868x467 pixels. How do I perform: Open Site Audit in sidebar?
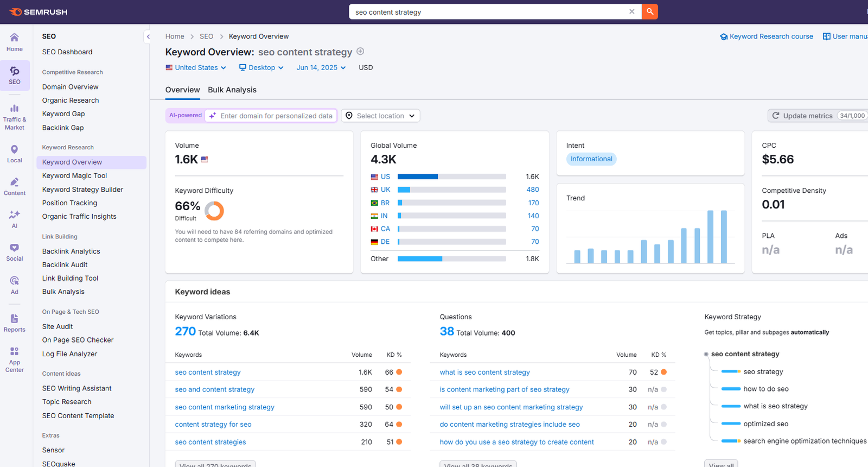tap(58, 327)
